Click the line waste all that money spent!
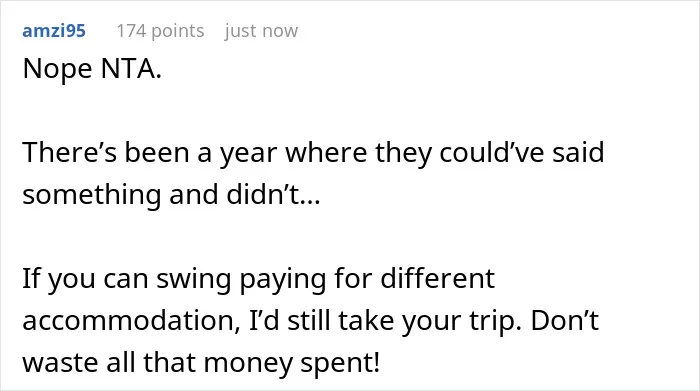Viewport: 700px width, 391px height. (201, 362)
